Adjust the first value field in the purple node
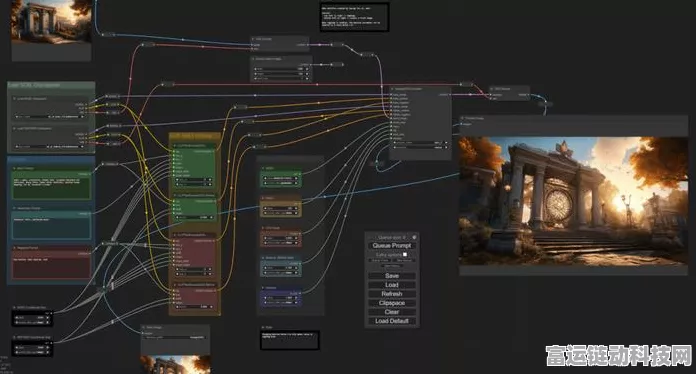 pyautogui.click(x=281, y=298)
